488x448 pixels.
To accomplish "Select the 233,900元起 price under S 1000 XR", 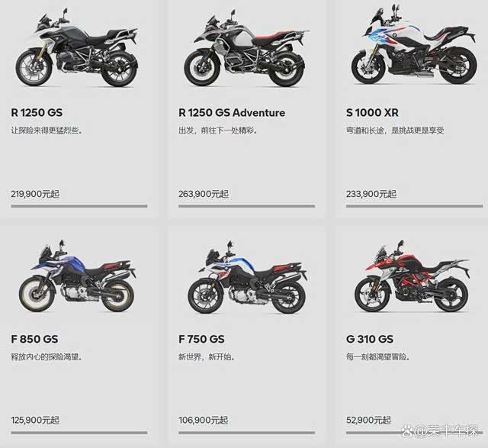I will 371,194.
